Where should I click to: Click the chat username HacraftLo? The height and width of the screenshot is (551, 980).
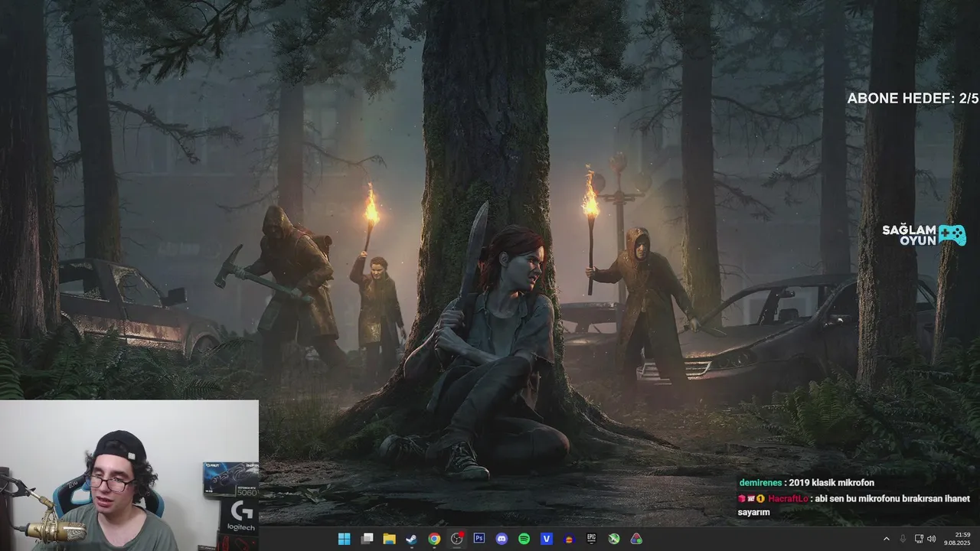[x=788, y=498]
